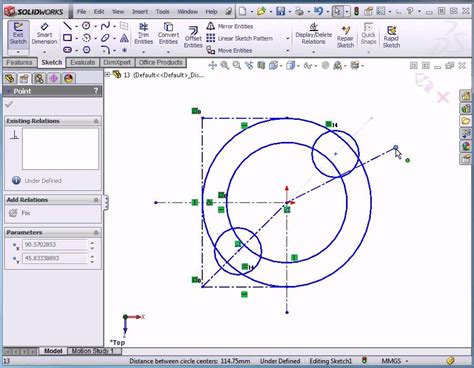Click the Linear Sketch Pattern tool
This screenshot has width=474, height=368.
tap(239, 38)
